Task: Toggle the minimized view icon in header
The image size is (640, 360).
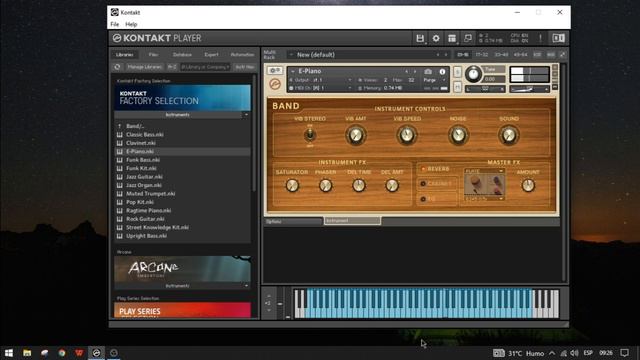Action: [468, 38]
